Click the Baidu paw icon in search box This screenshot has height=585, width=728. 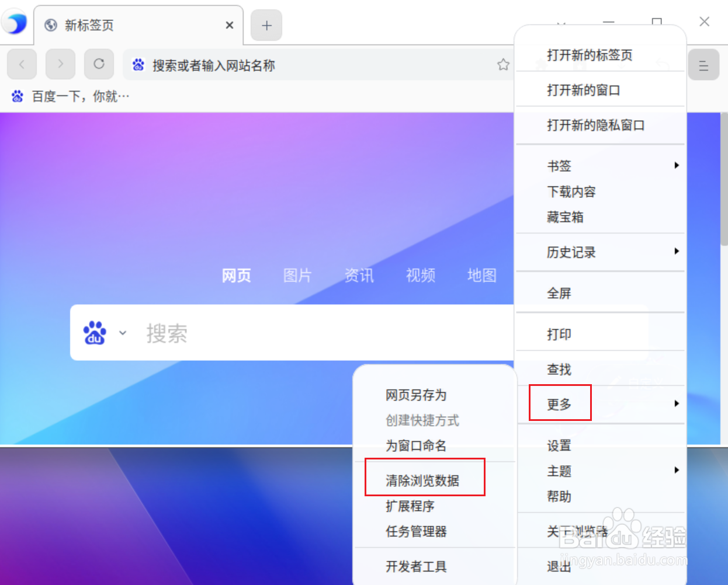pyautogui.click(x=95, y=333)
